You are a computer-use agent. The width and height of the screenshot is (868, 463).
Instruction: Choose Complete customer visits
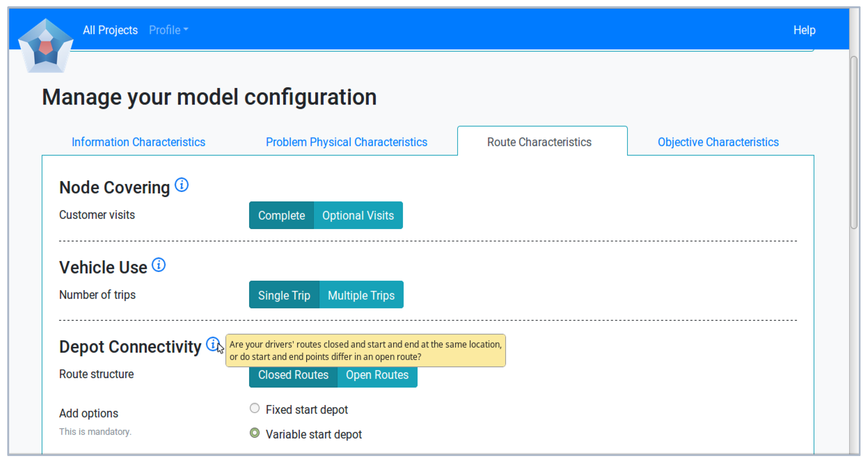281,216
